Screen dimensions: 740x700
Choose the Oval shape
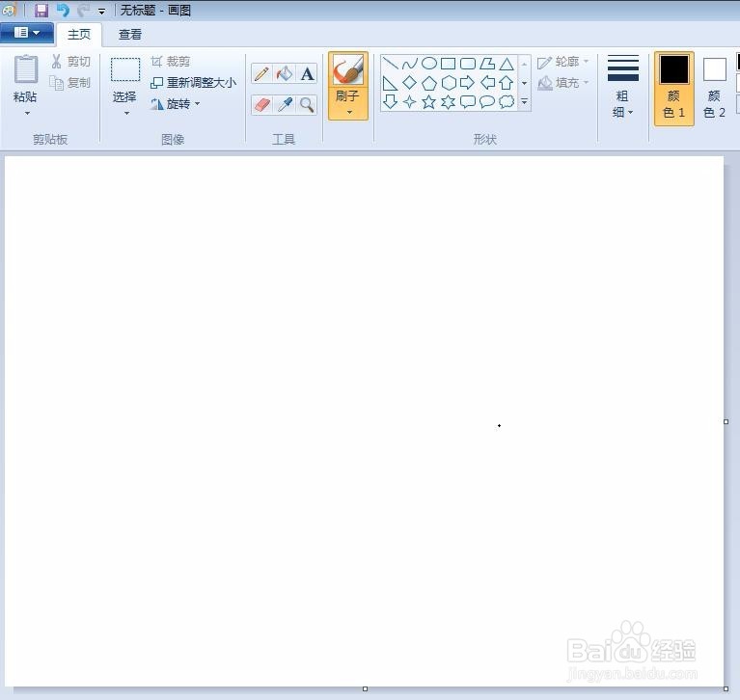[429, 64]
